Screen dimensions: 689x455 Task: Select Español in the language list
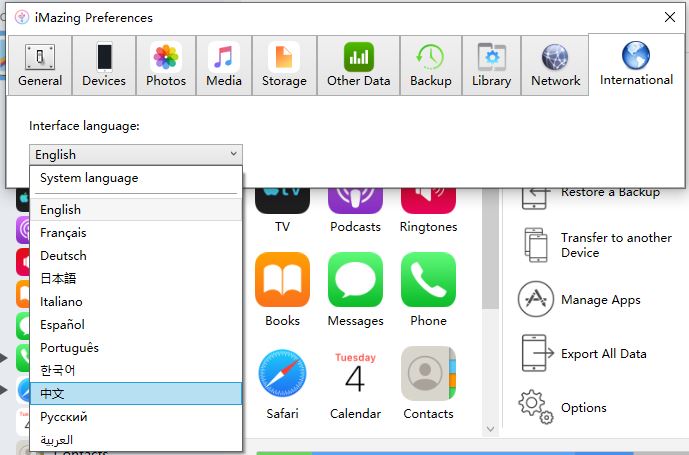pyautogui.click(x=136, y=324)
